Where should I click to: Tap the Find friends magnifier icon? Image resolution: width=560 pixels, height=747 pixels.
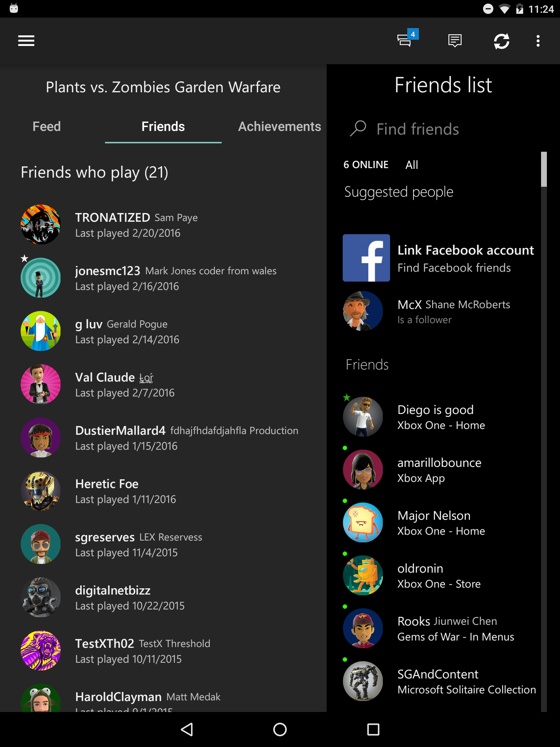(x=358, y=128)
